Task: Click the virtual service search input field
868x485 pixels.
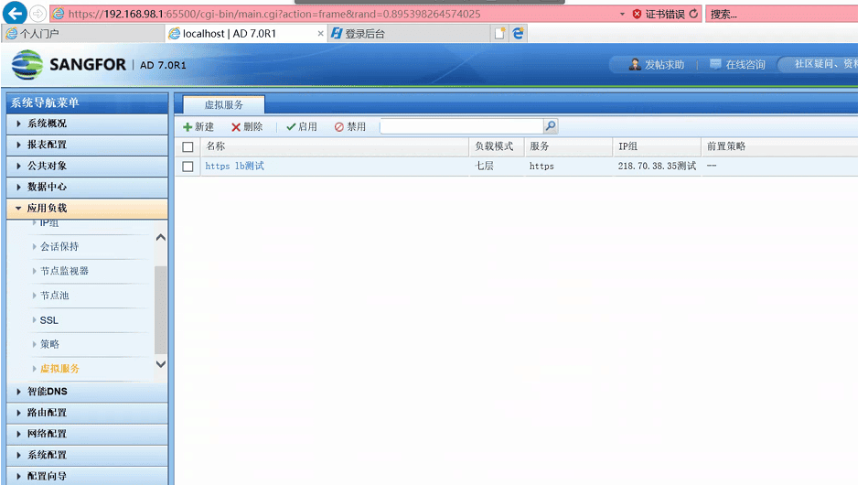Action: pyautogui.click(x=461, y=127)
